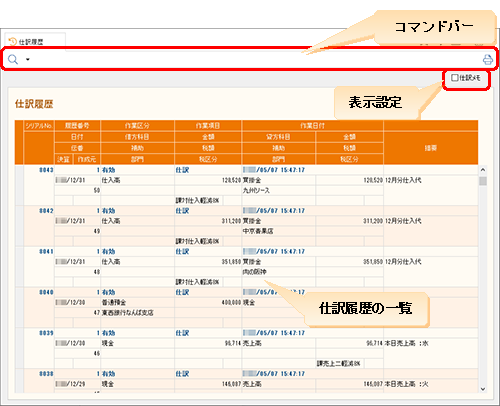Open serial number 0041 entry
The width and height of the screenshot is (500, 406).
(x=46, y=251)
